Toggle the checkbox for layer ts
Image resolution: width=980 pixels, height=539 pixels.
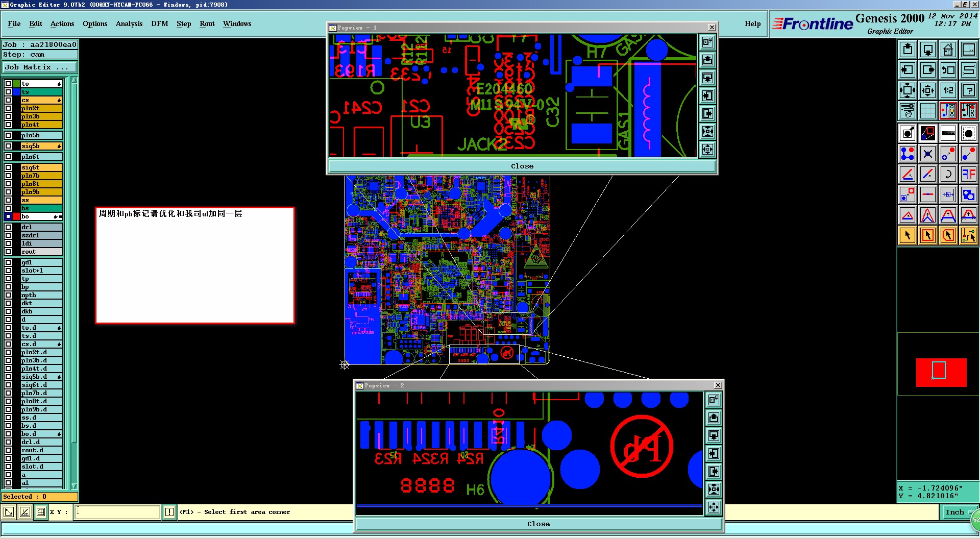pos(8,92)
